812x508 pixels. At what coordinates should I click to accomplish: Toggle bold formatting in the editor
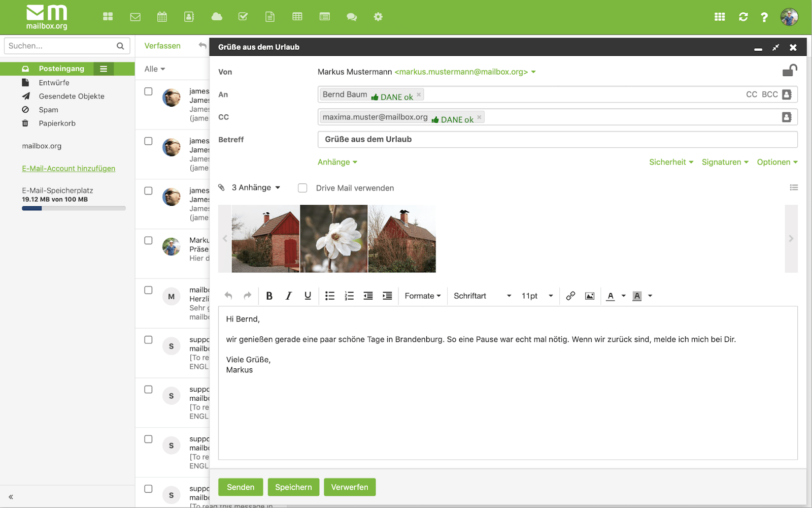click(x=269, y=296)
